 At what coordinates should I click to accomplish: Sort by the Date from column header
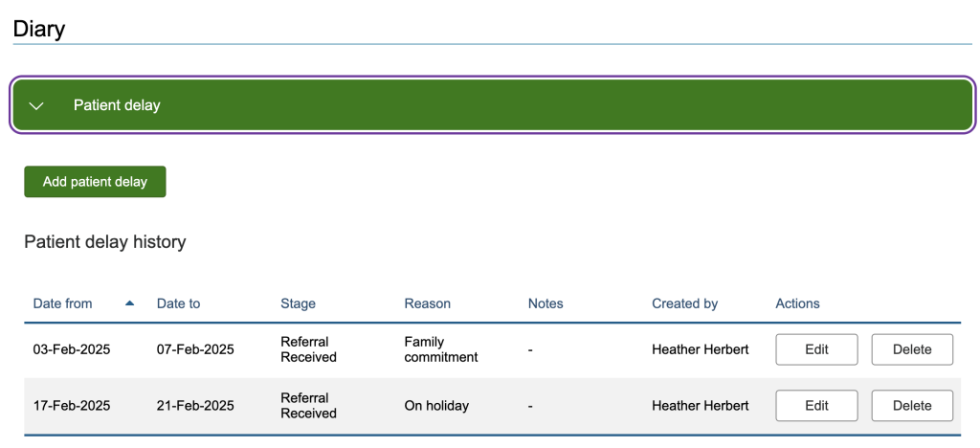coord(63,303)
